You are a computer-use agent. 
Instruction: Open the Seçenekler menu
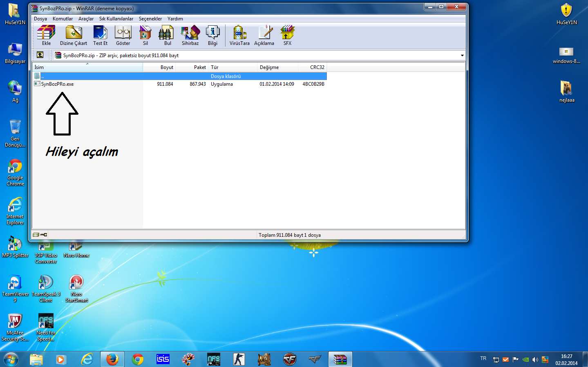(150, 19)
